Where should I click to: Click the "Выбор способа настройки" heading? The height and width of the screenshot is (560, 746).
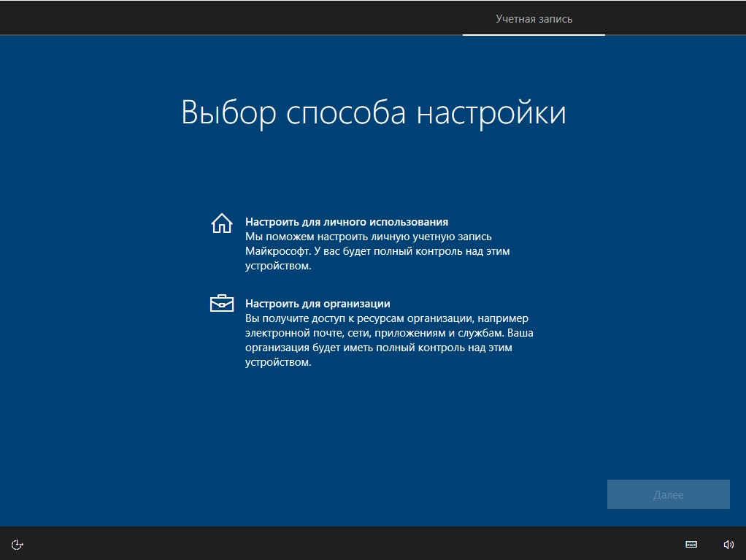[373, 113]
